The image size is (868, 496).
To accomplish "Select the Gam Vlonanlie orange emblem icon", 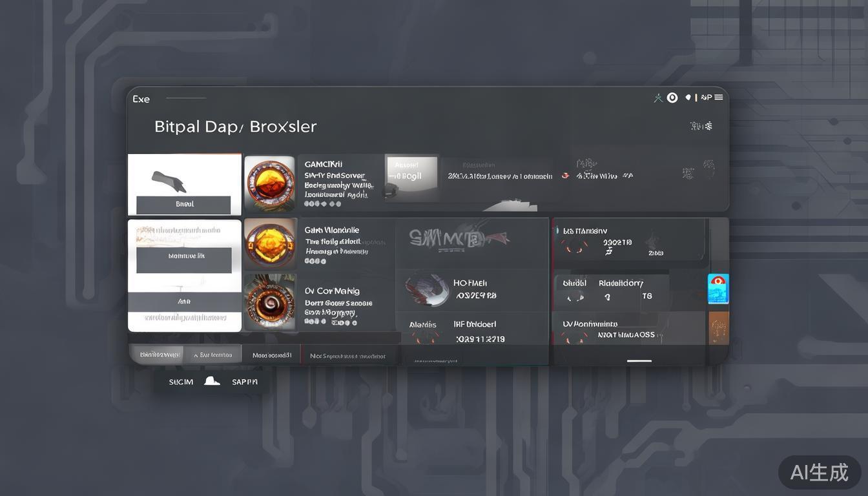I will 270,243.
